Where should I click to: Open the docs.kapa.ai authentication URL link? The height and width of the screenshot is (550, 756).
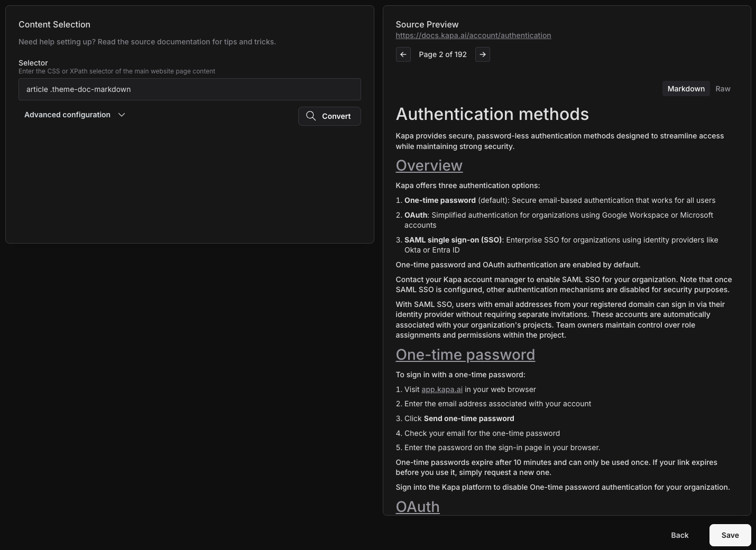pyautogui.click(x=473, y=35)
